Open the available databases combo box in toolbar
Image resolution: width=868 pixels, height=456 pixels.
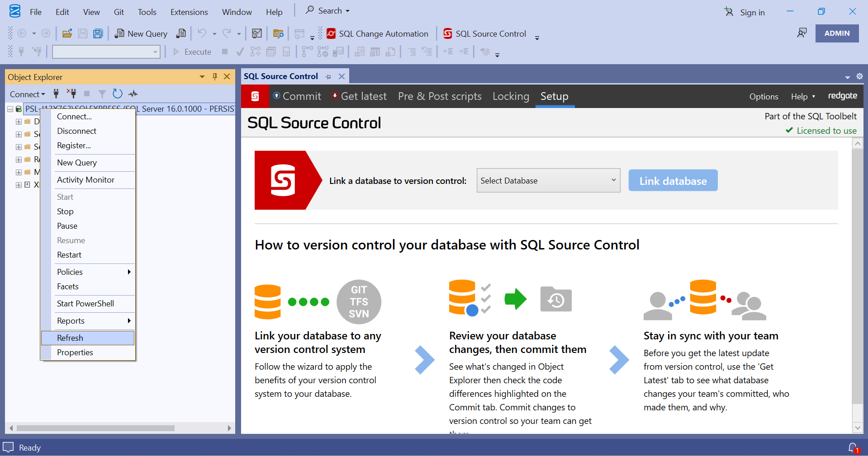[106, 52]
